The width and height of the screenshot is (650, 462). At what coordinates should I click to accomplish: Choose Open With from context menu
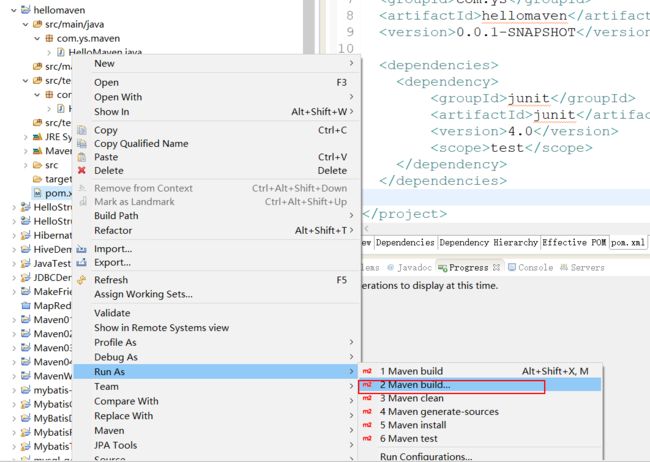[217, 97]
